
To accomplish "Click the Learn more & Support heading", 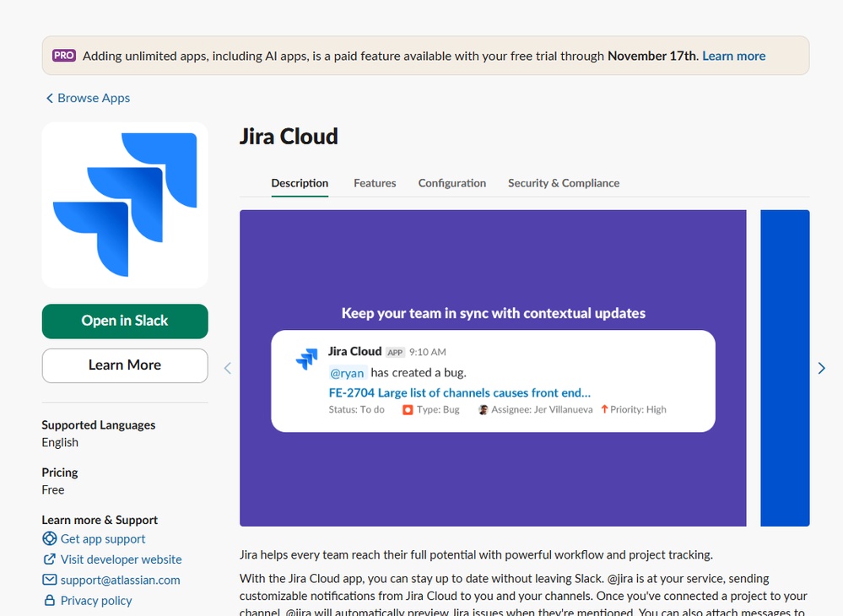I will pyautogui.click(x=100, y=519).
